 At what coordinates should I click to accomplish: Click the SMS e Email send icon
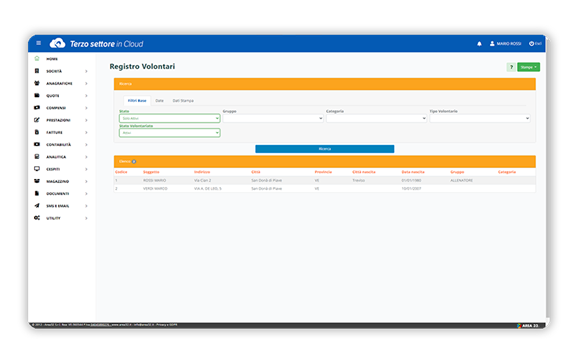coord(37,206)
